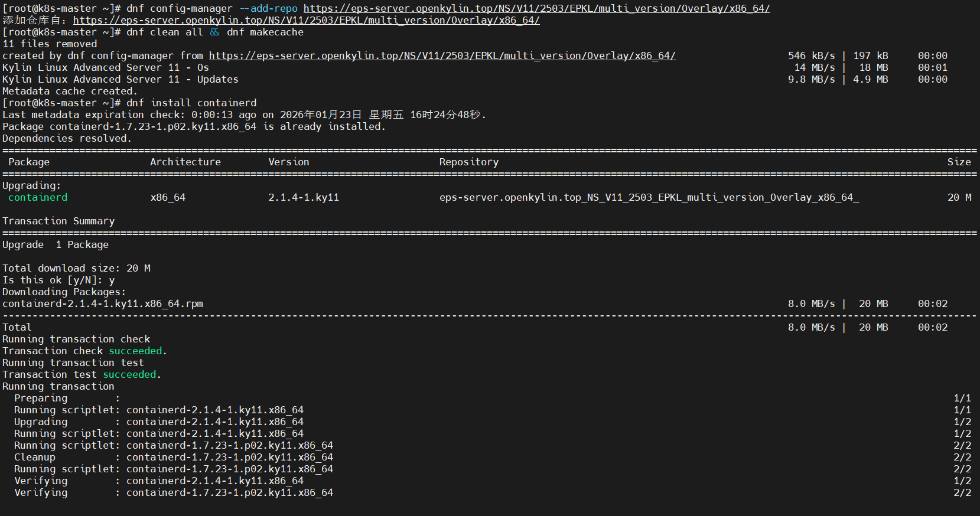Click the containerd-2.1.4-1.ky11.x86_64.rpm download filename
Screen dimensions: 980x516
(103, 303)
